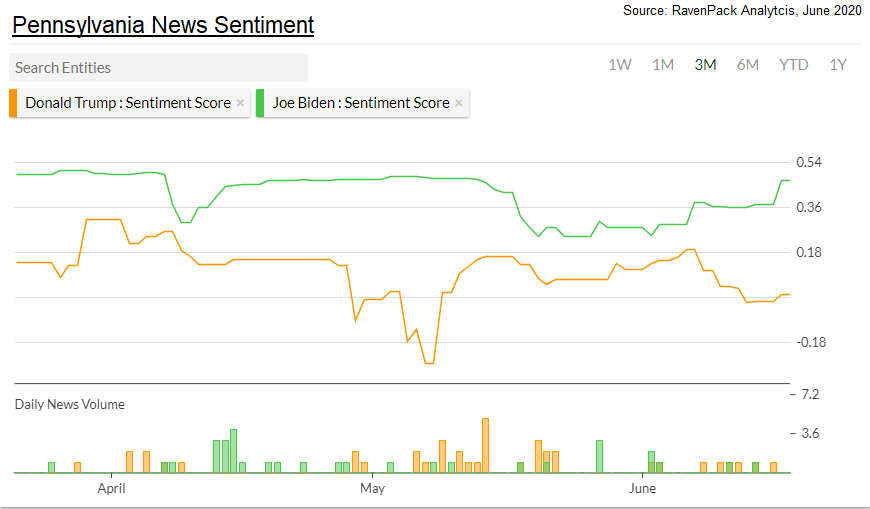Click the Search Entities field
870x509 pixels.
pos(158,68)
